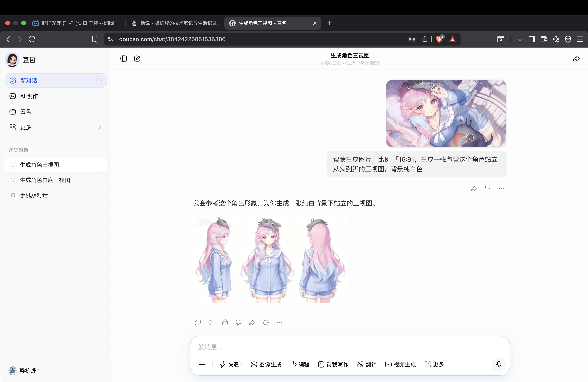
Task: Start voice input with the microphone icon
Action: pyautogui.click(x=499, y=364)
